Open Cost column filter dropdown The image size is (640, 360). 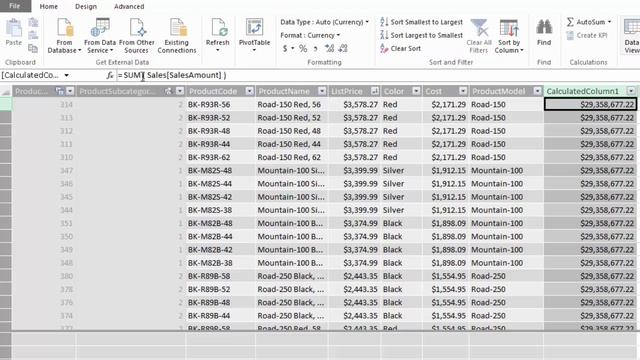463,91
